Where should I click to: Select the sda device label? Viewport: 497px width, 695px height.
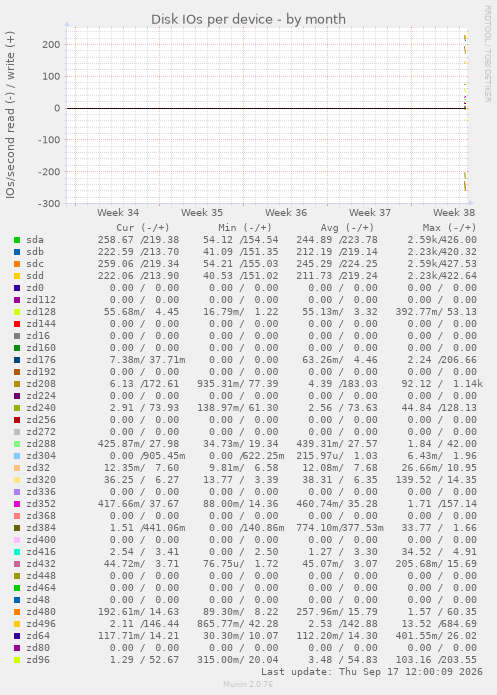[x=35, y=240]
